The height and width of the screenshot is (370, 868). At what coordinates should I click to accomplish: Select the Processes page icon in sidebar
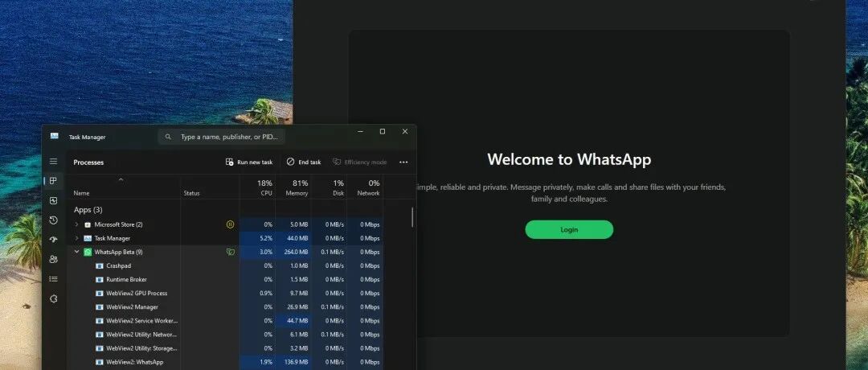point(53,180)
